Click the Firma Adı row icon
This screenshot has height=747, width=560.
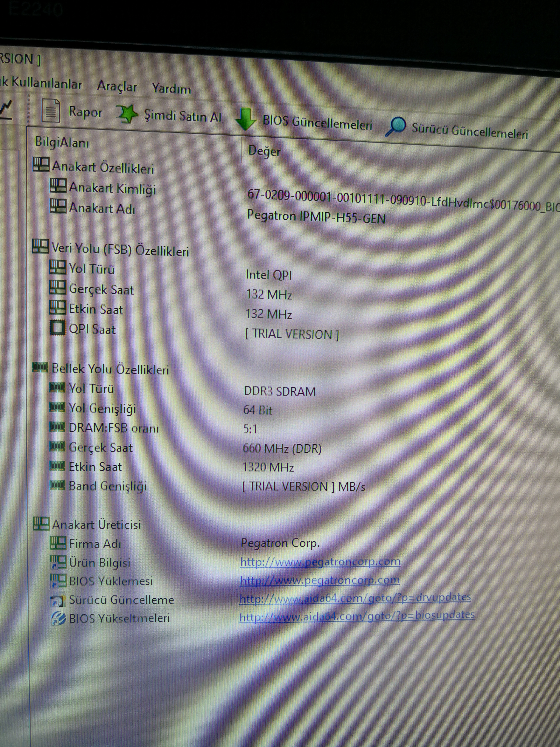(58, 543)
